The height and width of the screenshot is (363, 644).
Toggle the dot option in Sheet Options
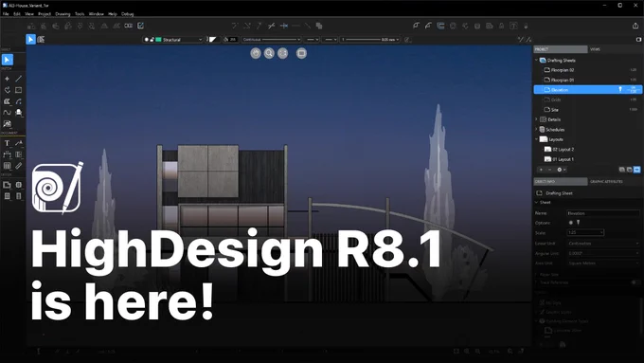pos(570,223)
